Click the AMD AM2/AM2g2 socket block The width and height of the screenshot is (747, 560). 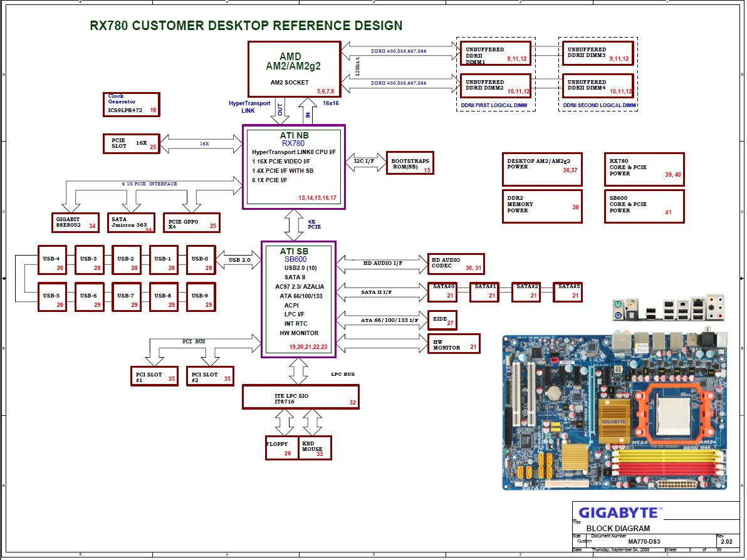[295, 69]
